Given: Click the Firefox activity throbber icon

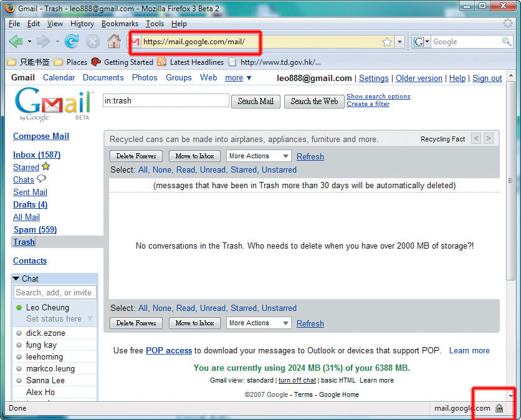Looking at the screenshot, I should tap(508, 23).
